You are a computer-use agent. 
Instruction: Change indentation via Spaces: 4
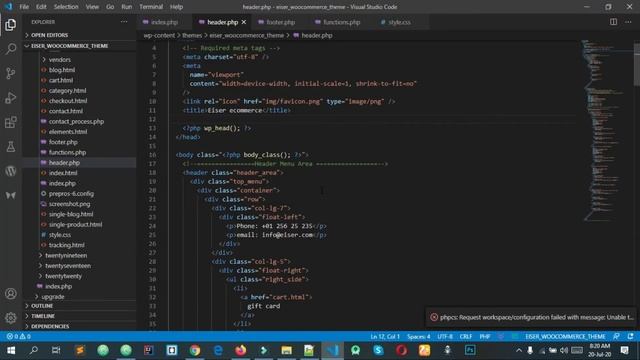418,336
